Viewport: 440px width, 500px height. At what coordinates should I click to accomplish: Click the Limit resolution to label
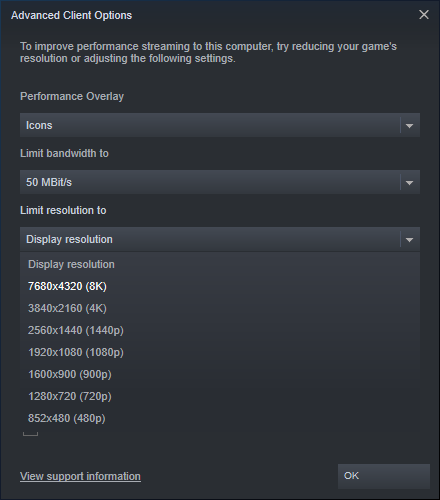click(63, 211)
